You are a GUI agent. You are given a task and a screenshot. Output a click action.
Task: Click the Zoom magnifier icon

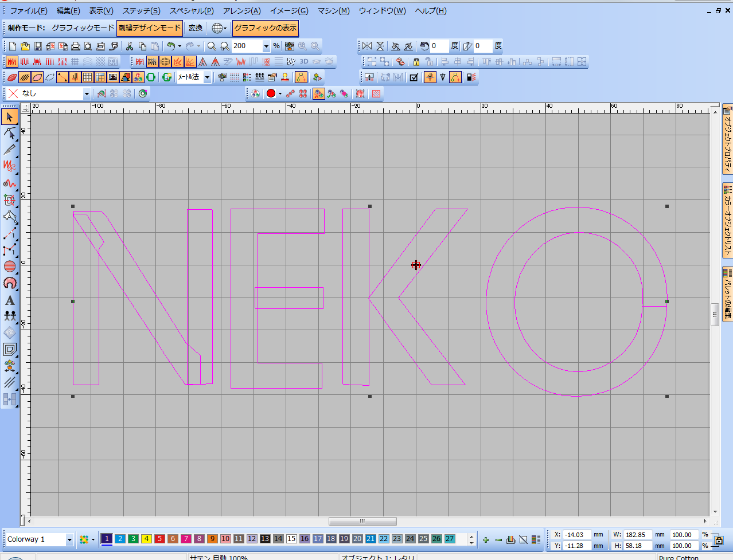(212, 46)
